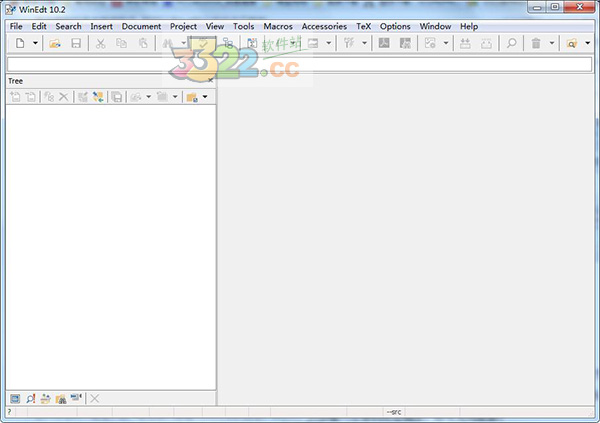600x423 pixels.
Task: Close the Tree panel with its x button
Action: click(211, 80)
